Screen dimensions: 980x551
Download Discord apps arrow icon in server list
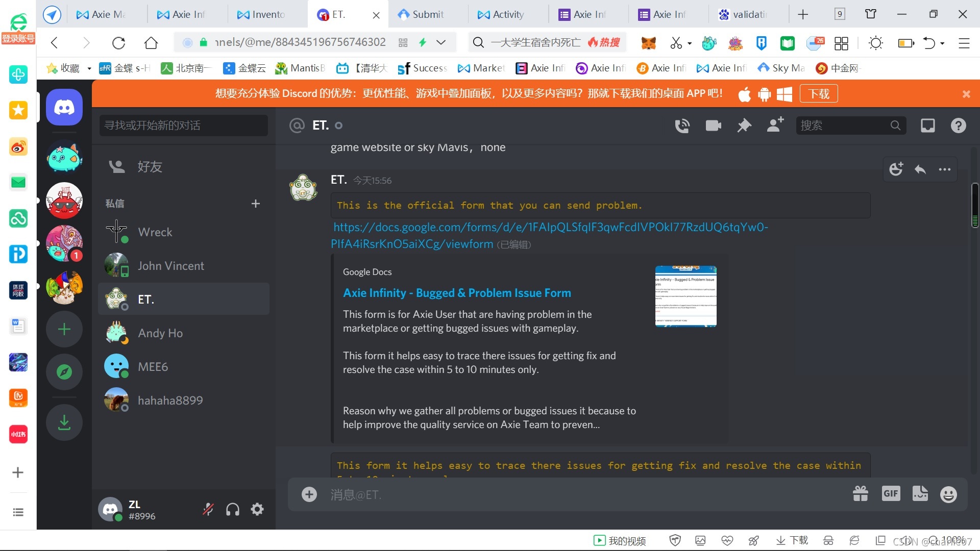tap(64, 422)
